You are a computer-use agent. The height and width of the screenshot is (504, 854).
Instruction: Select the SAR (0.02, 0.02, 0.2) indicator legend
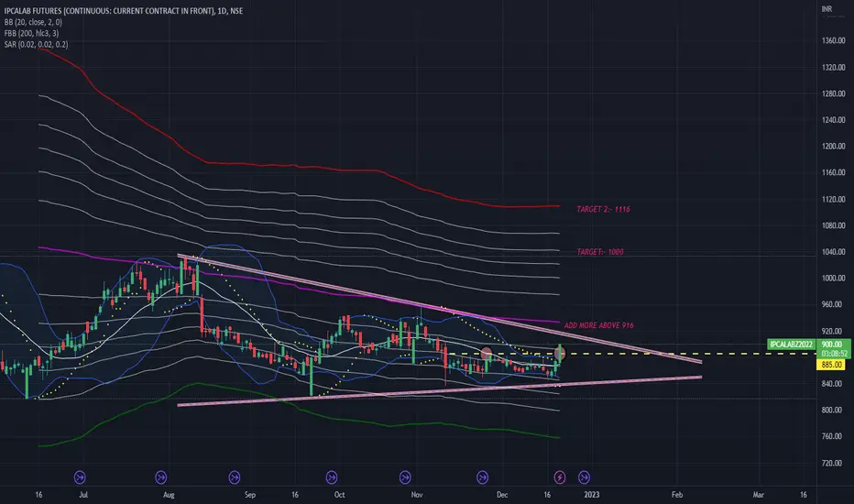pos(36,45)
